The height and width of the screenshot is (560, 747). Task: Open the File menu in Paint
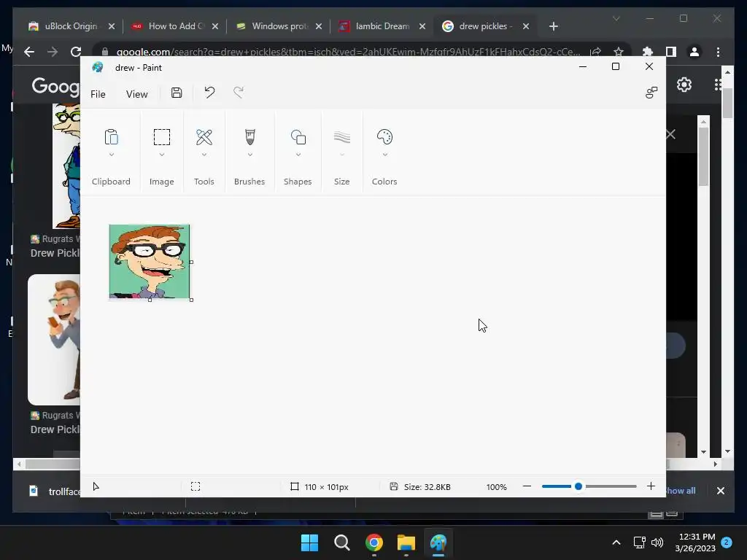pos(98,94)
